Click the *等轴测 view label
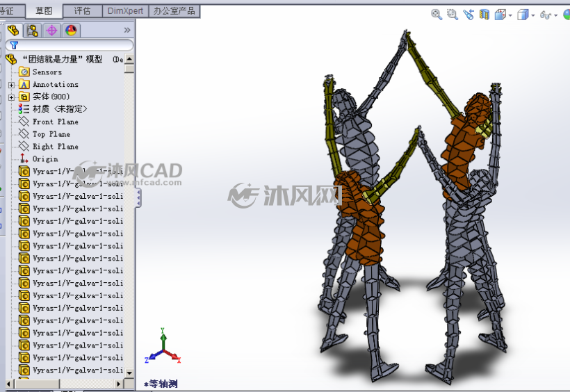This screenshot has width=570, height=392. [161, 384]
